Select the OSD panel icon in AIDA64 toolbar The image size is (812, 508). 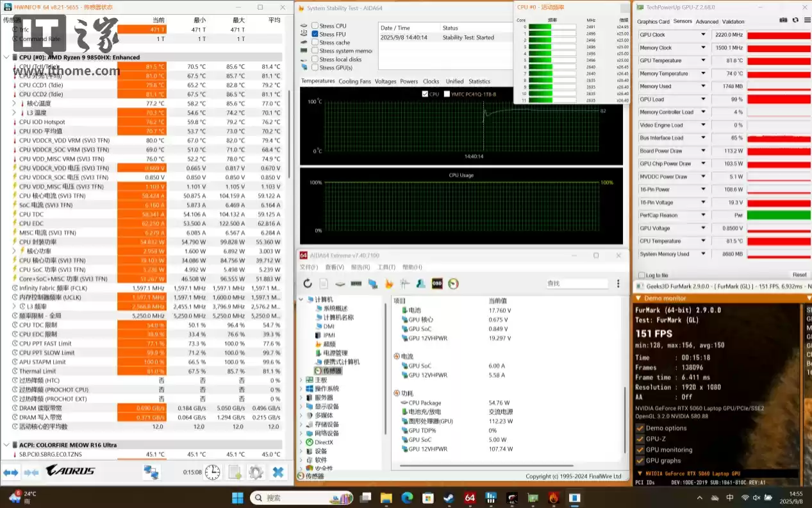[x=436, y=284]
